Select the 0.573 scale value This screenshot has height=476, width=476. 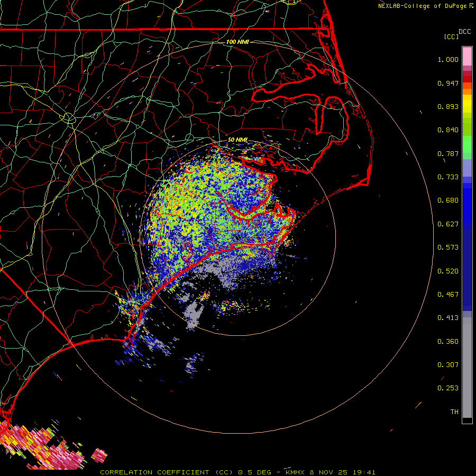tap(448, 248)
